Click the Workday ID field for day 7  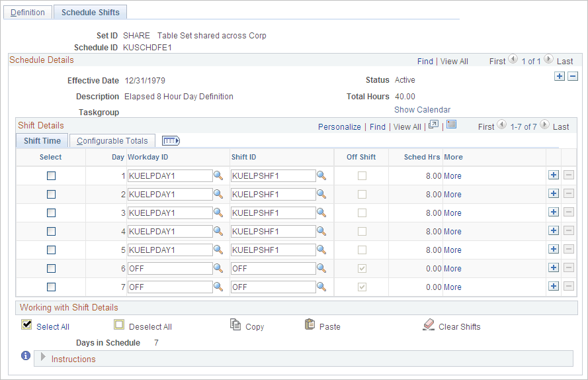170,287
